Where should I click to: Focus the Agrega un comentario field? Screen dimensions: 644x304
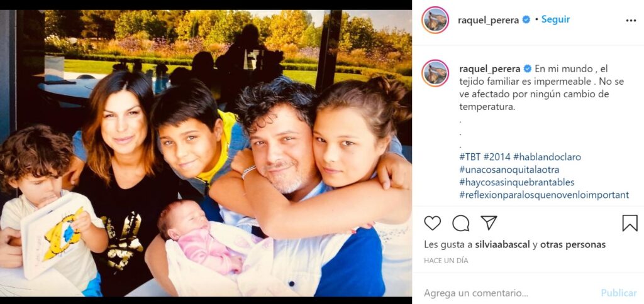click(509, 293)
